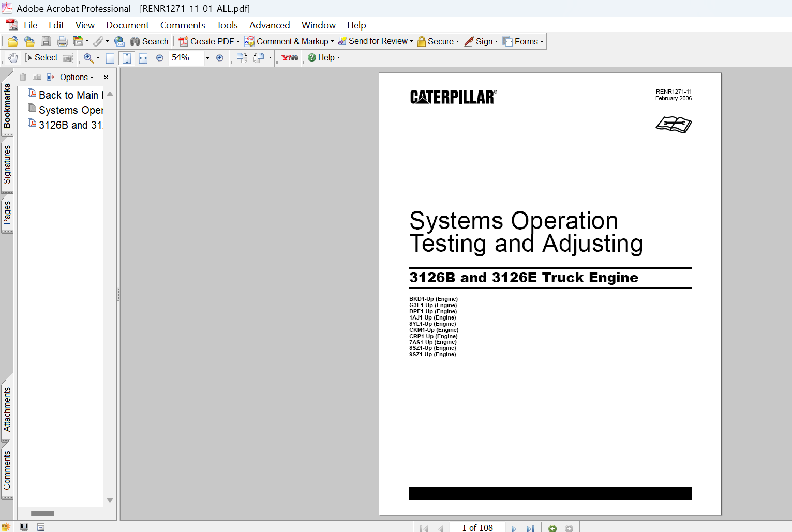
Task: Rotate the page clockwise
Action: click(x=242, y=58)
